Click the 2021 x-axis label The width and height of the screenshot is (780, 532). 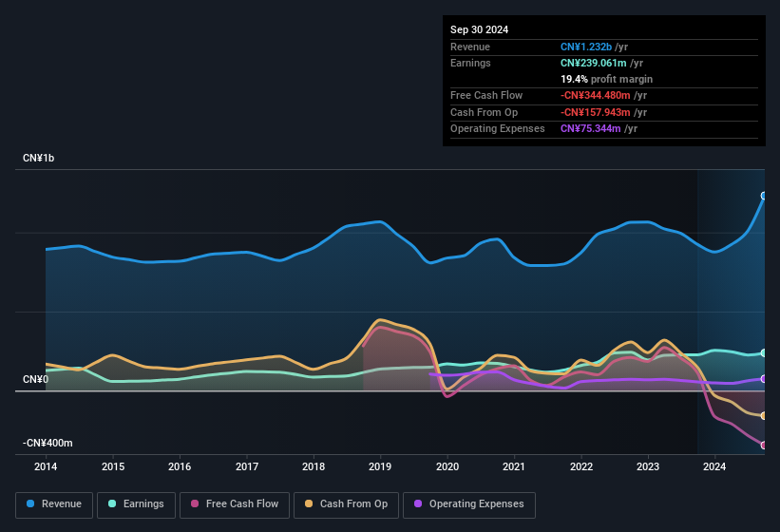click(x=514, y=466)
